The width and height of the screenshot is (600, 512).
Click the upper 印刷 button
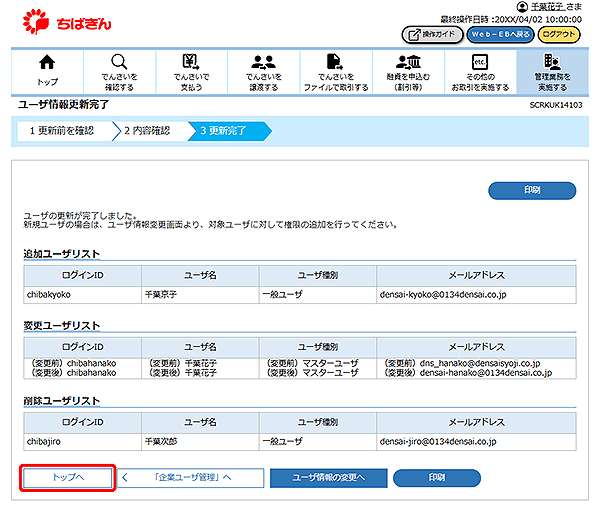tap(532, 191)
